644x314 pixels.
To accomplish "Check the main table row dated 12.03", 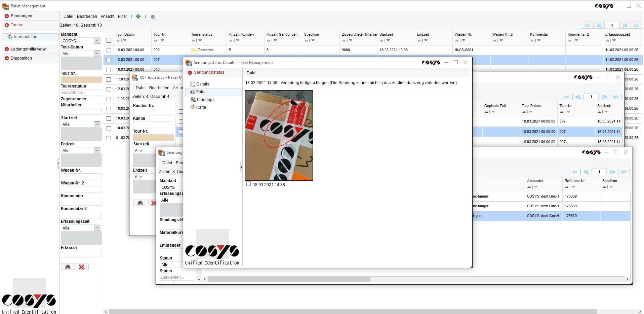I will [109, 89].
